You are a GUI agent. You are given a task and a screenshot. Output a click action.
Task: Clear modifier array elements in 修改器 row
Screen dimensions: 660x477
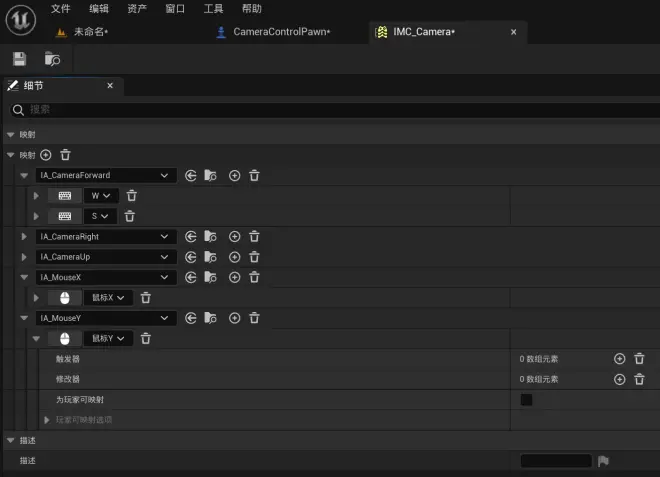point(639,379)
